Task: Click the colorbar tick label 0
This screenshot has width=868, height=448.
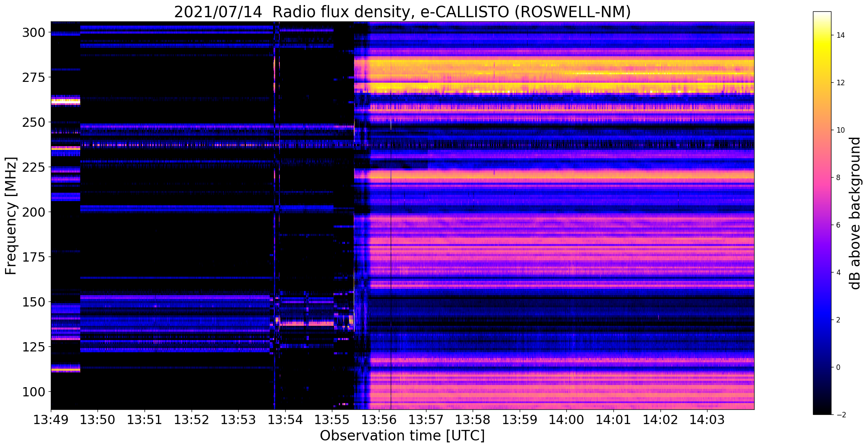Action: [838, 367]
